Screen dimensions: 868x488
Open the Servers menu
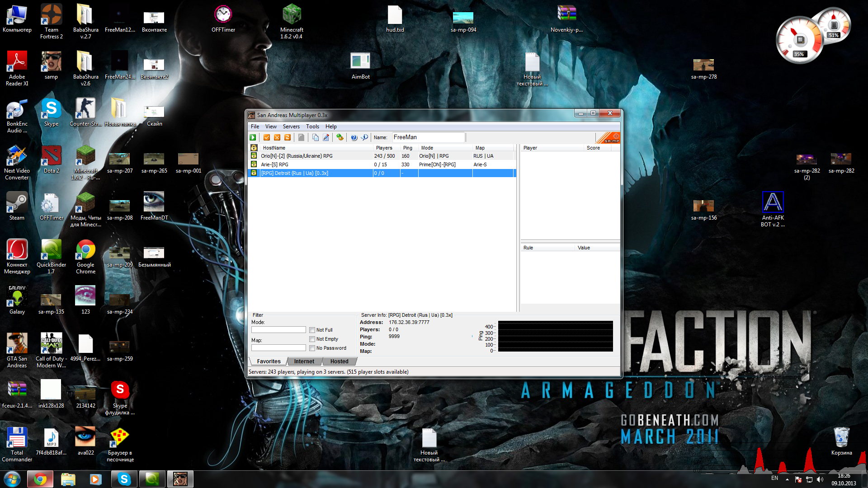[x=291, y=127]
